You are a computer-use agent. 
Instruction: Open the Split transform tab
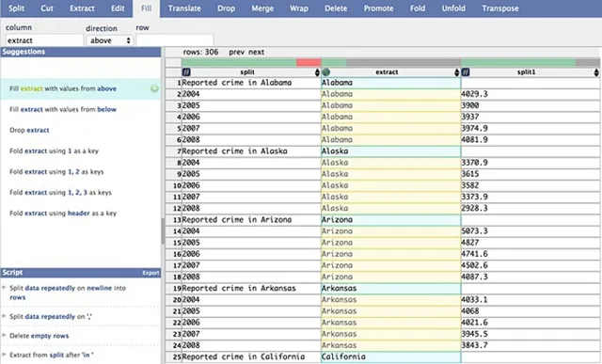pyautogui.click(x=16, y=8)
